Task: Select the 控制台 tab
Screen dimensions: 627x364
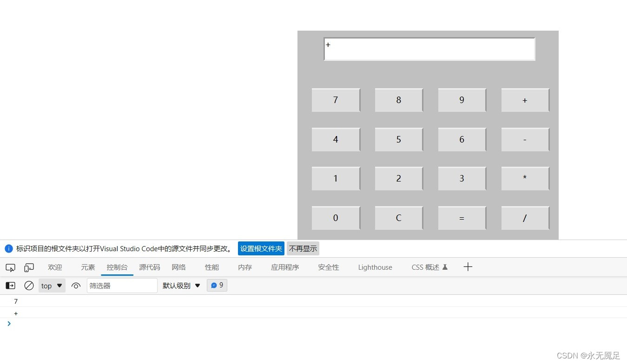Action: click(x=117, y=267)
